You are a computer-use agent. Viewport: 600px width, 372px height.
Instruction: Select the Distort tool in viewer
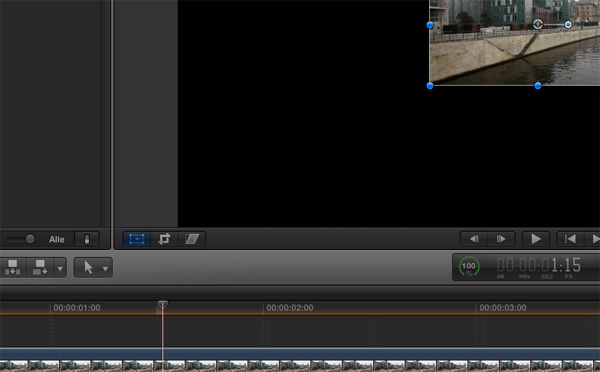(192, 239)
